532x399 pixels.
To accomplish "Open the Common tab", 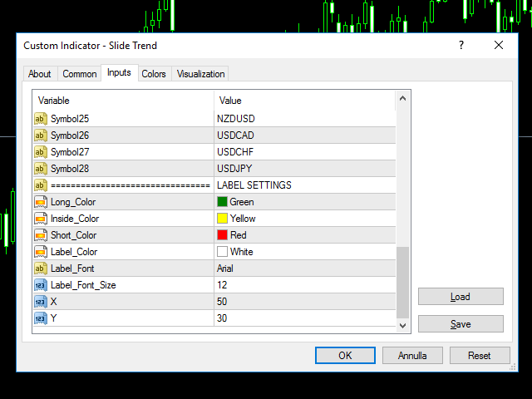I will (x=80, y=74).
